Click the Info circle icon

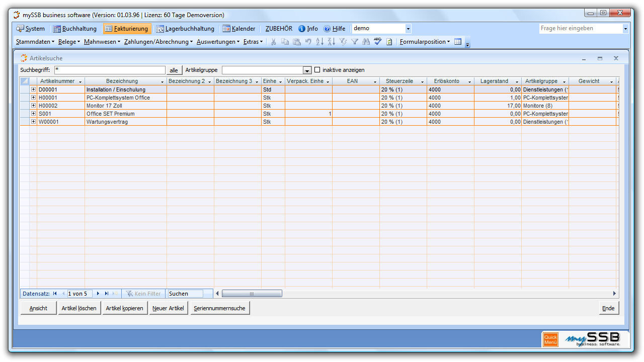[302, 29]
